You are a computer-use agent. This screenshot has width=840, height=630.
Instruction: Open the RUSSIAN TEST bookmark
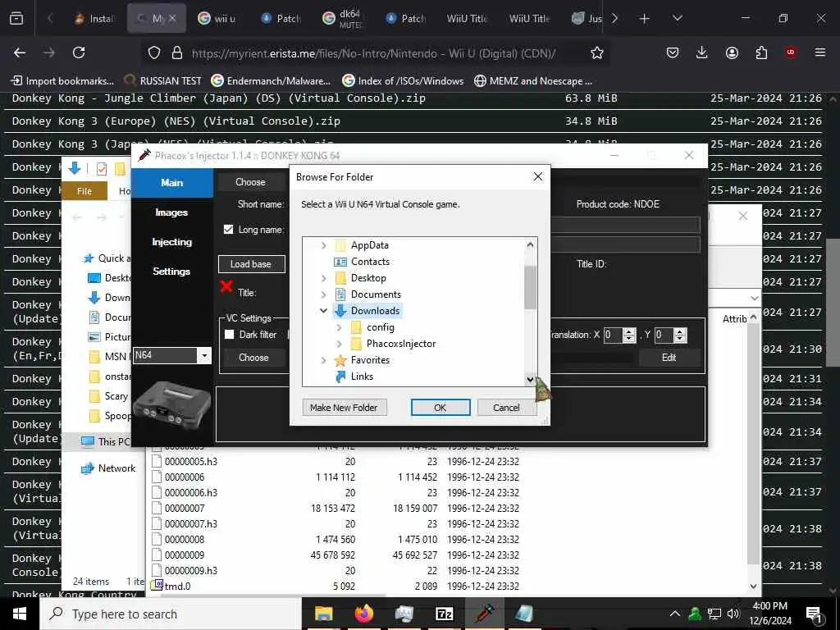tap(163, 81)
